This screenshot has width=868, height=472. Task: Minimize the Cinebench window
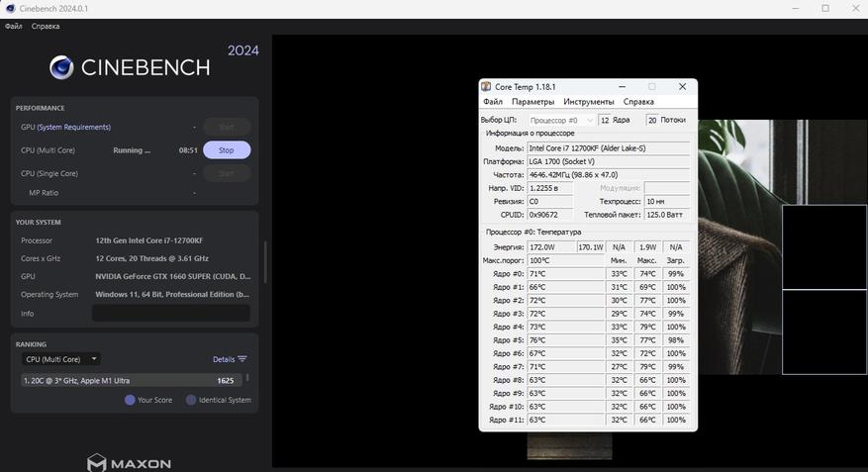pos(796,8)
